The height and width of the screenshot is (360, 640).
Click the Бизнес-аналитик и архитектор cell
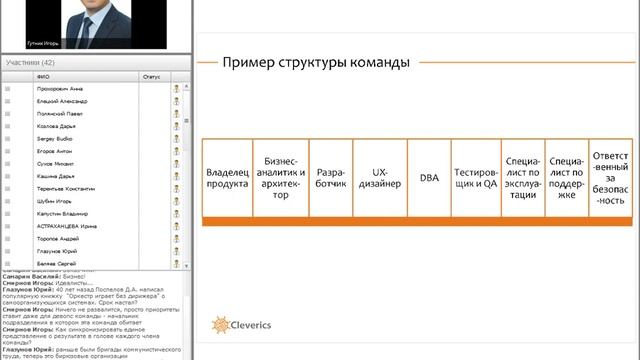coord(281,178)
